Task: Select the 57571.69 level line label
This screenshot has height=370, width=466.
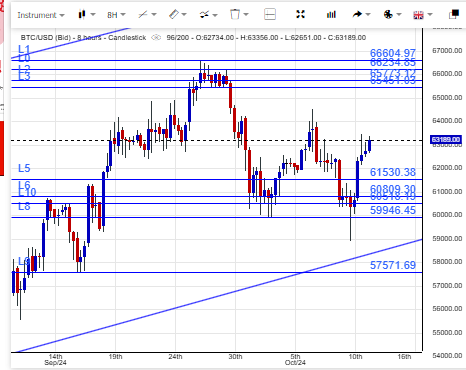Action: tap(393, 265)
